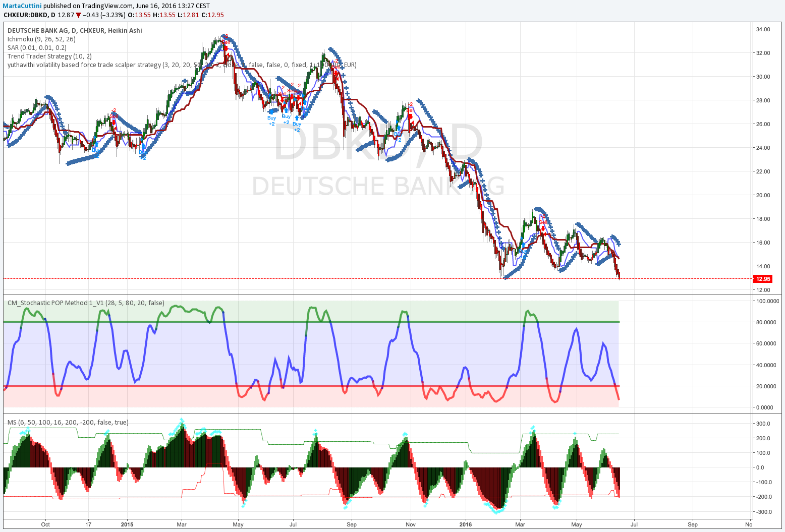The image size is (785, 532).
Task: Click the 22.00 price axis label
Action: coord(763,171)
